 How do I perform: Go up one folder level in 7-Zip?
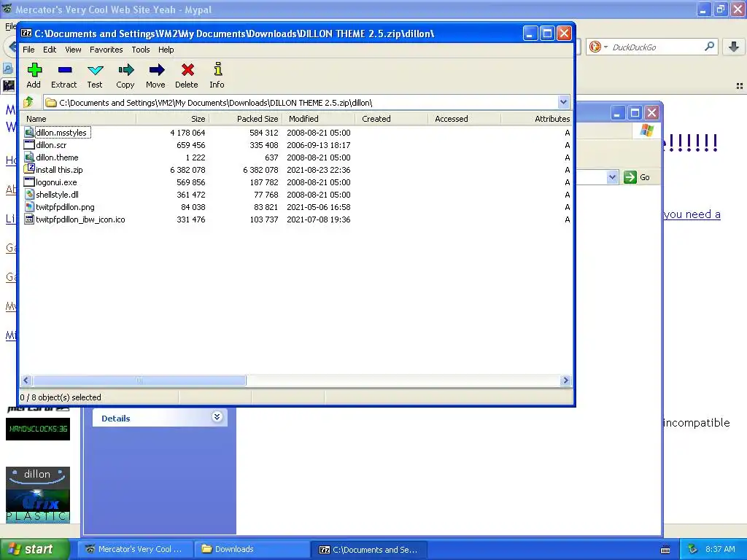coord(28,102)
